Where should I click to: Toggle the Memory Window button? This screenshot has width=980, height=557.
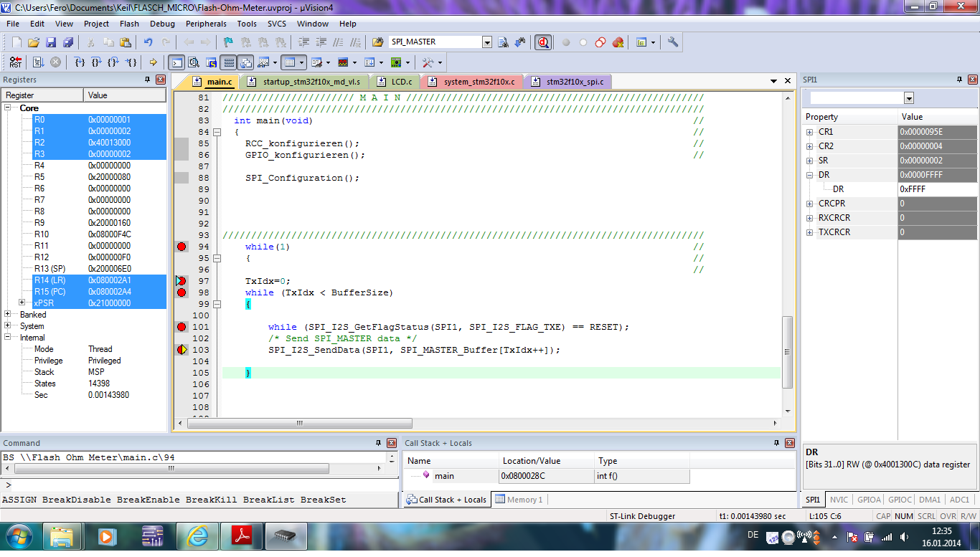(x=290, y=62)
